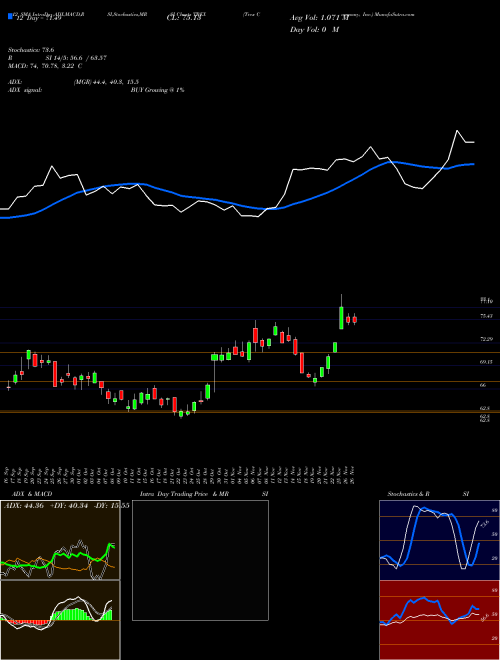
Task: Click the 'Stochastics & R' panel title
Action: click(x=409, y=494)
